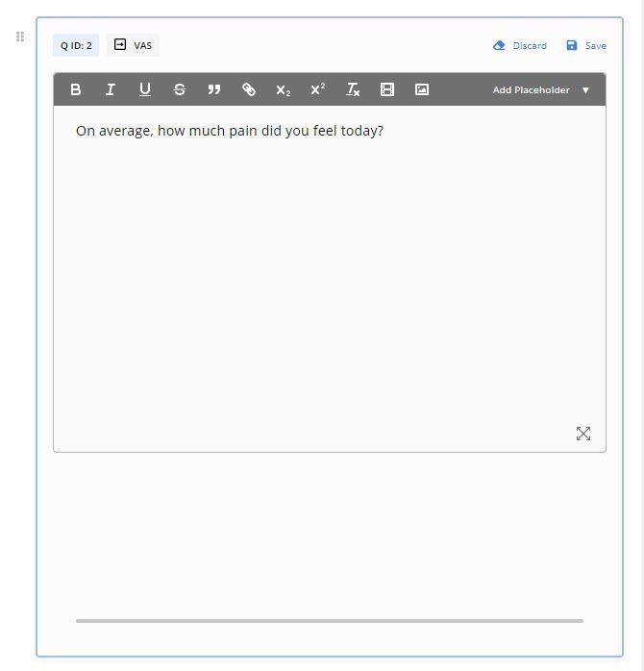The width and height of the screenshot is (644, 671).
Task: Underline the selected text
Action: [145, 89]
